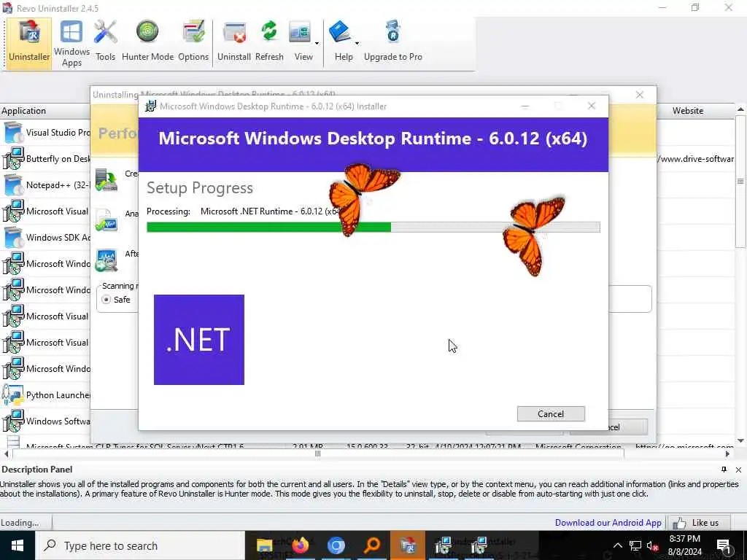Image resolution: width=747 pixels, height=560 pixels.
Task: Pin the Description Panel
Action: pyautogui.click(x=724, y=470)
